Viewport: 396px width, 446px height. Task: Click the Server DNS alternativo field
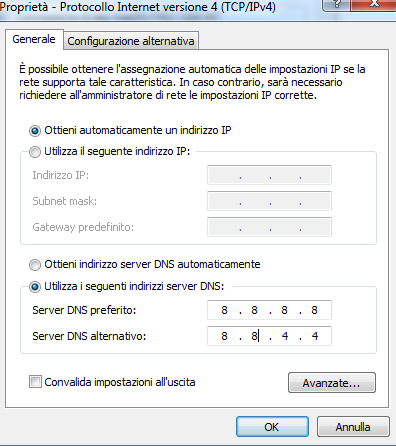click(x=269, y=336)
